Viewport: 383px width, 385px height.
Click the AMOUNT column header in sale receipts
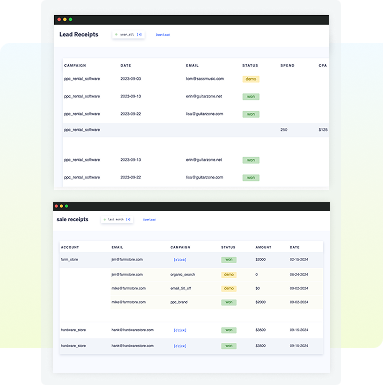click(x=263, y=247)
